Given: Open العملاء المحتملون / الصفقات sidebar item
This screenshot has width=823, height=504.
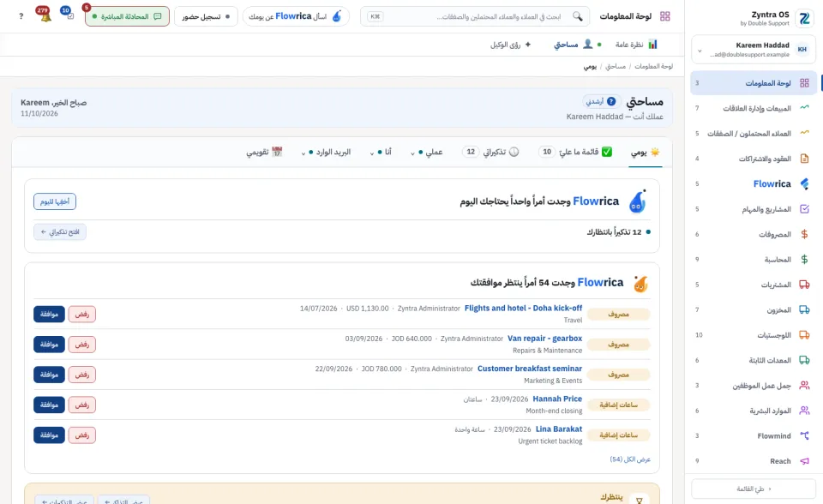Looking at the screenshot, I should 754,134.
